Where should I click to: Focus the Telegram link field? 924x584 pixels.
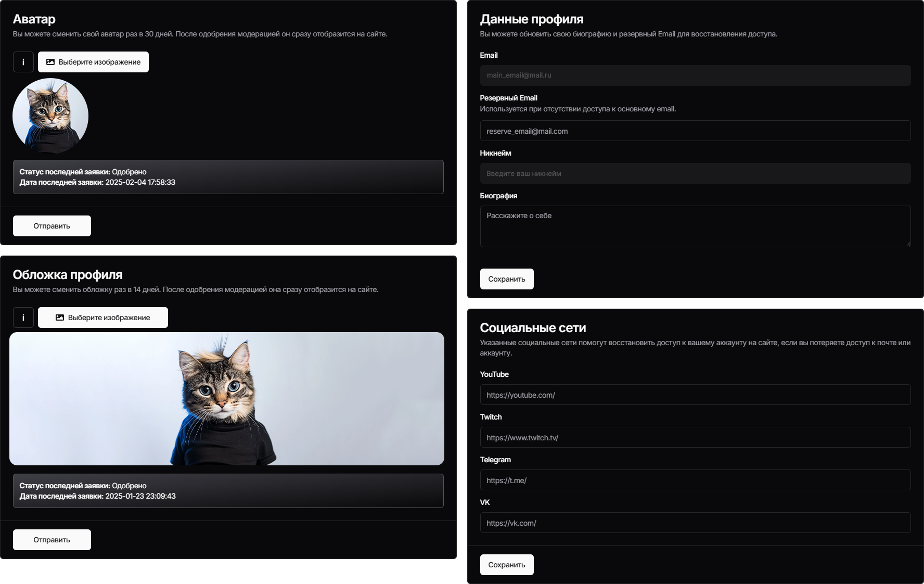(x=695, y=480)
